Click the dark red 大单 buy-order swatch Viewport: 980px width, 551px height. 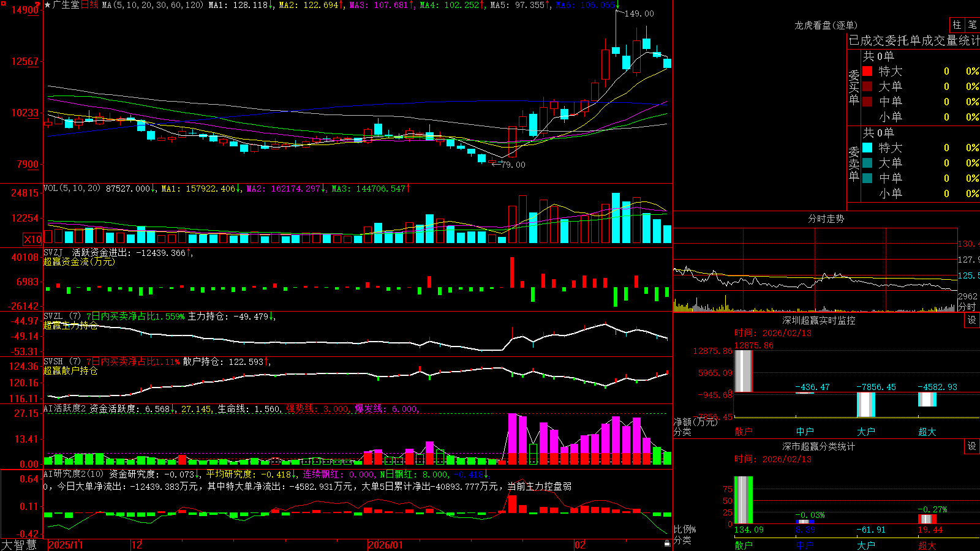tap(867, 86)
